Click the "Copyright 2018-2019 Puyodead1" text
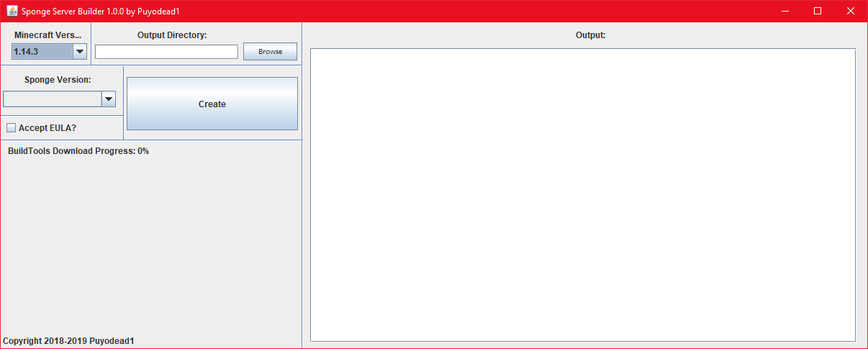The image size is (868, 349). [68, 341]
